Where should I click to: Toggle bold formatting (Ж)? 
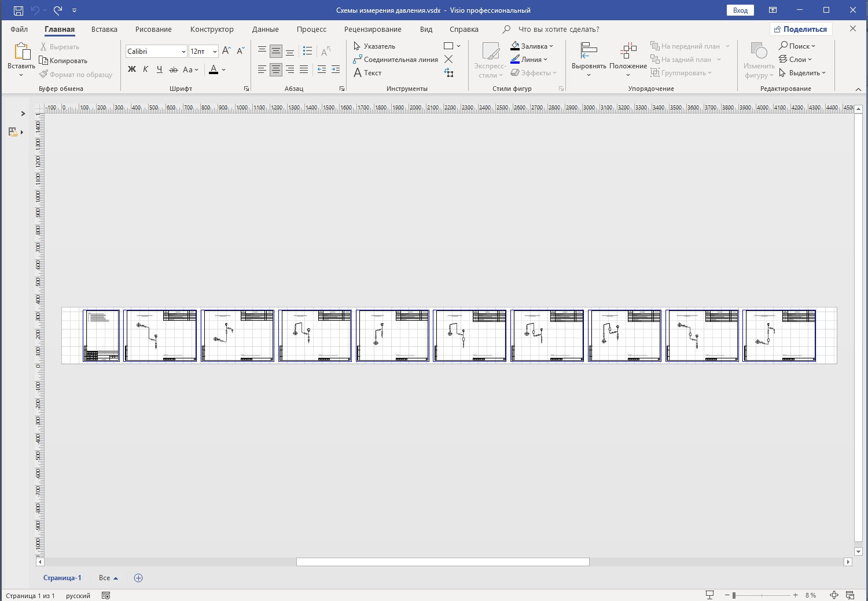point(132,69)
